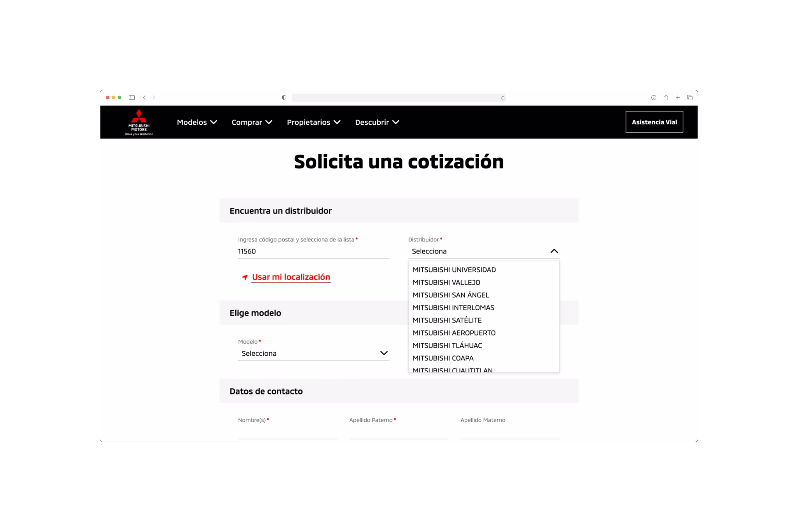The image size is (798, 532).
Task: Click the page reload icon
Action: pos(502,98)
